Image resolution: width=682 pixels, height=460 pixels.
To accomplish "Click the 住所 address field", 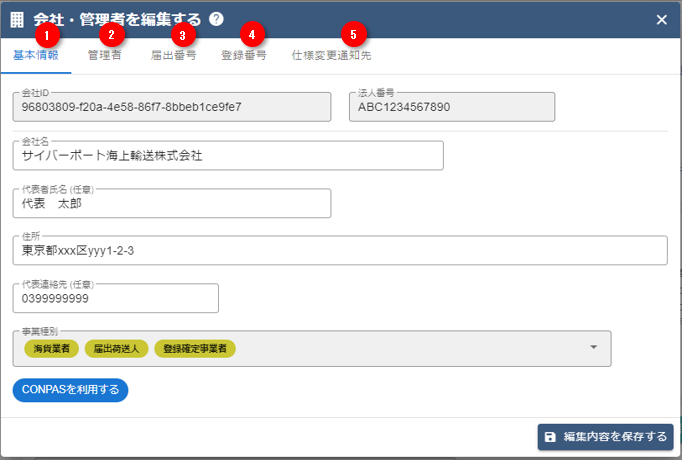I will tap(340, 251).
